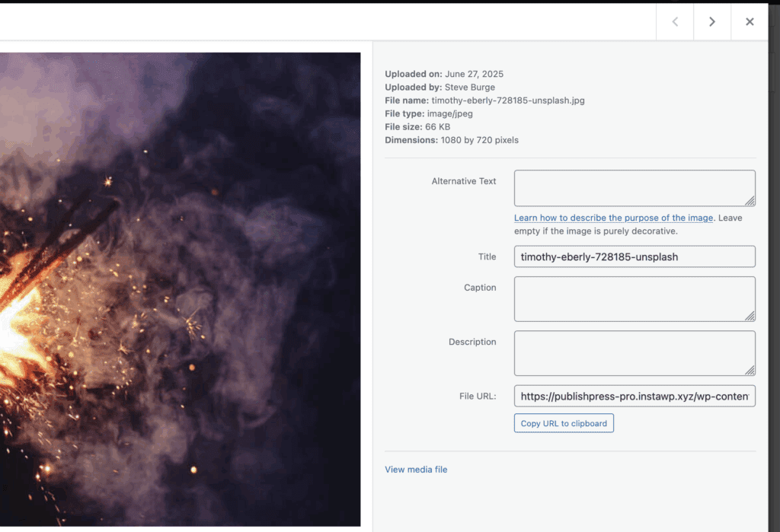This screenshot has width=780, height=532.
Task: Click the Description box resize grip
Action: (750, 371)
